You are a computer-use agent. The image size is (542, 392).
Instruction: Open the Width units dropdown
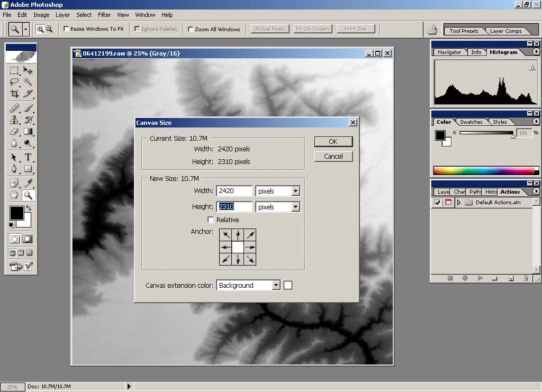[x=295, y=191]
